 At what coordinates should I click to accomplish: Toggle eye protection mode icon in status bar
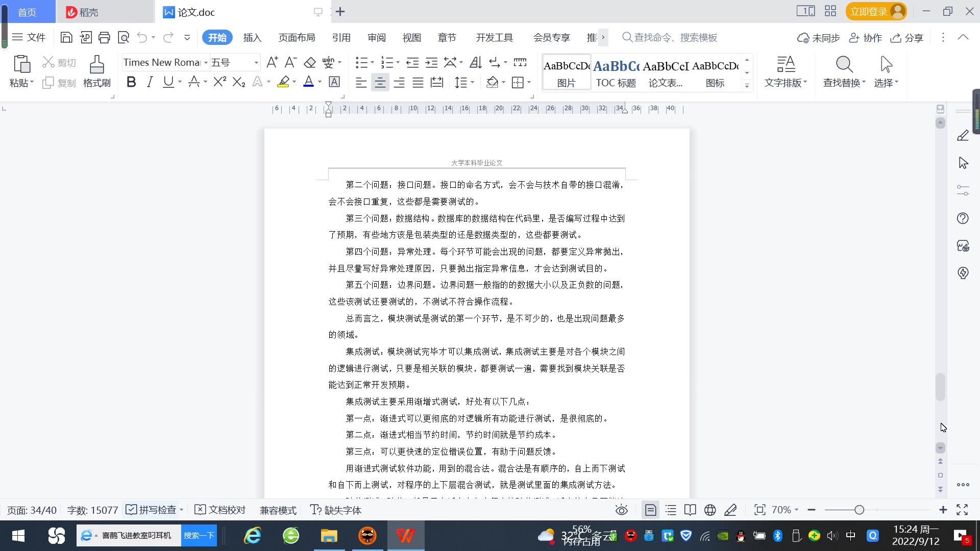621,510
